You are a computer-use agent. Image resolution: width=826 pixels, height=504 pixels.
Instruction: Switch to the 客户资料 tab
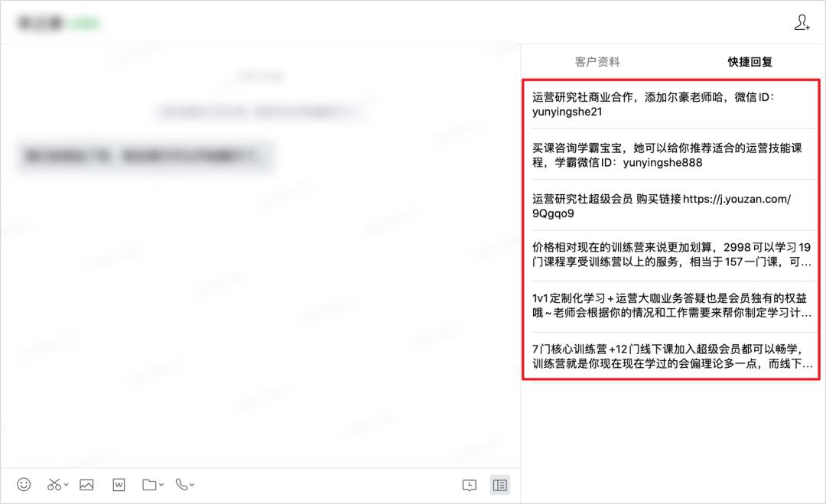tap(597, 62)
